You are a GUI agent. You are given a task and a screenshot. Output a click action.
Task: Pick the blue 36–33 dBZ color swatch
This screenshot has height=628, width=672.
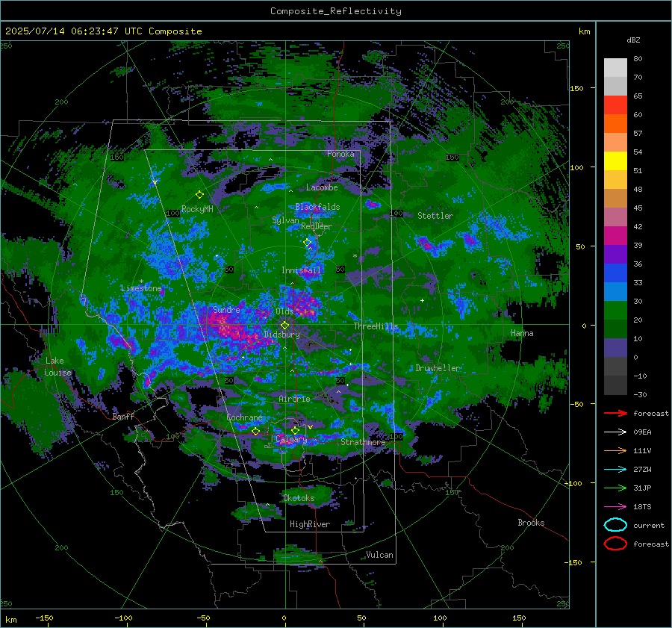click(x=615, y=273)
